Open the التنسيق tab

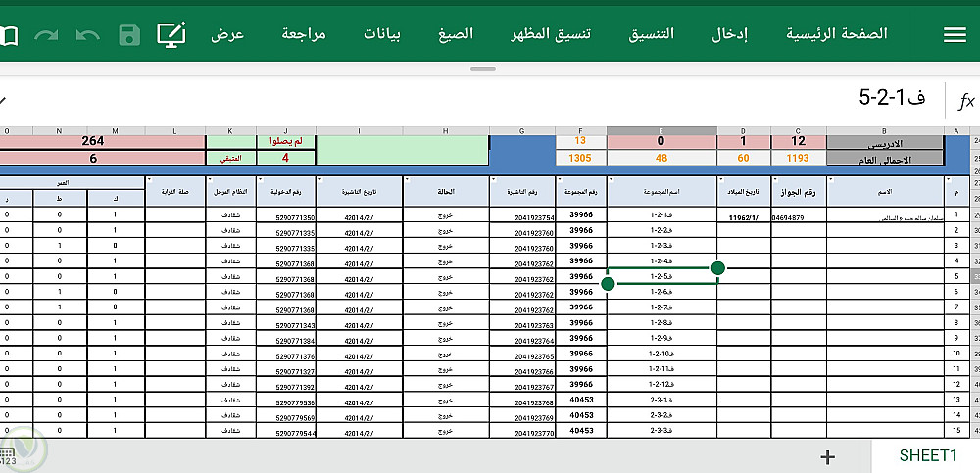point(652,33)
